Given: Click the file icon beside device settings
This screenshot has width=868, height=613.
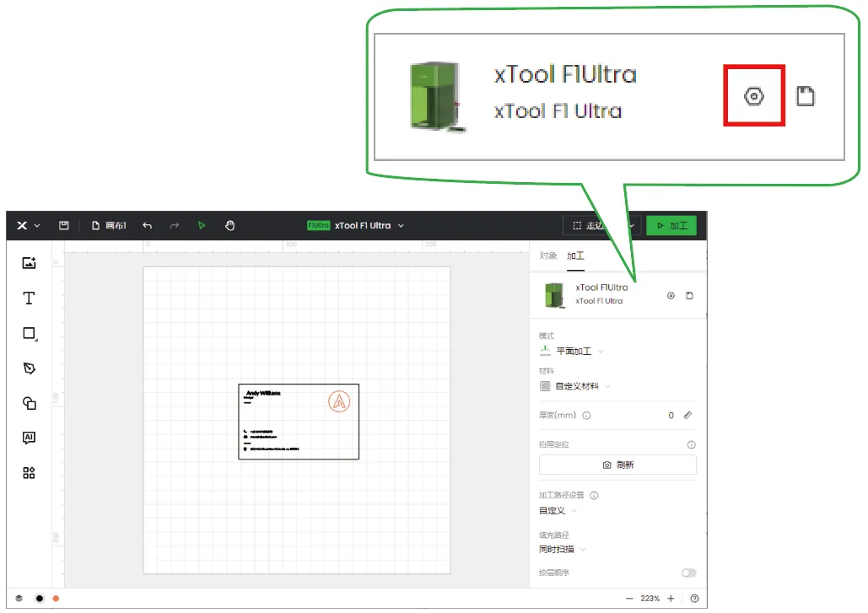Looking at the screenshot, I should [689, 295].
